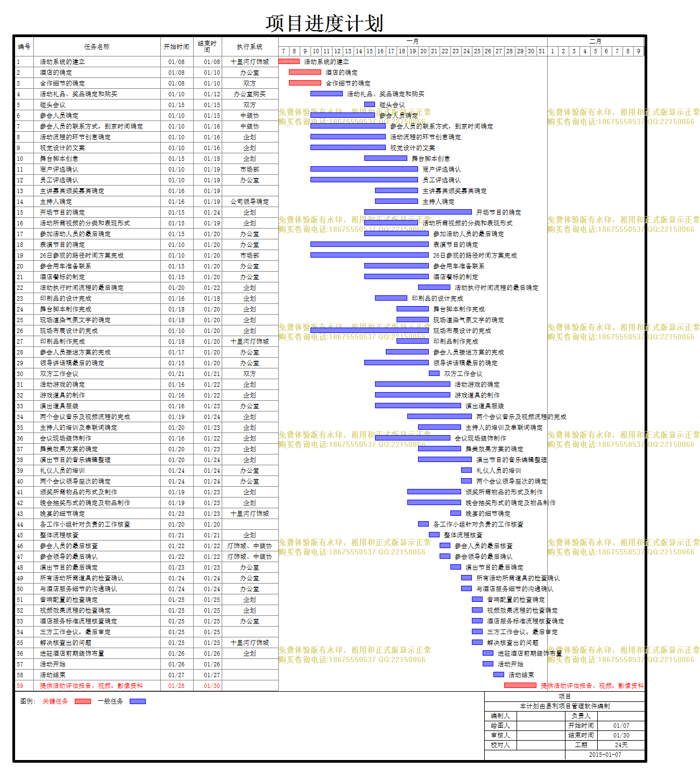Click the 关键任务 legend label
This screenshot has width=700, height=774.
[x=55, y=701]
